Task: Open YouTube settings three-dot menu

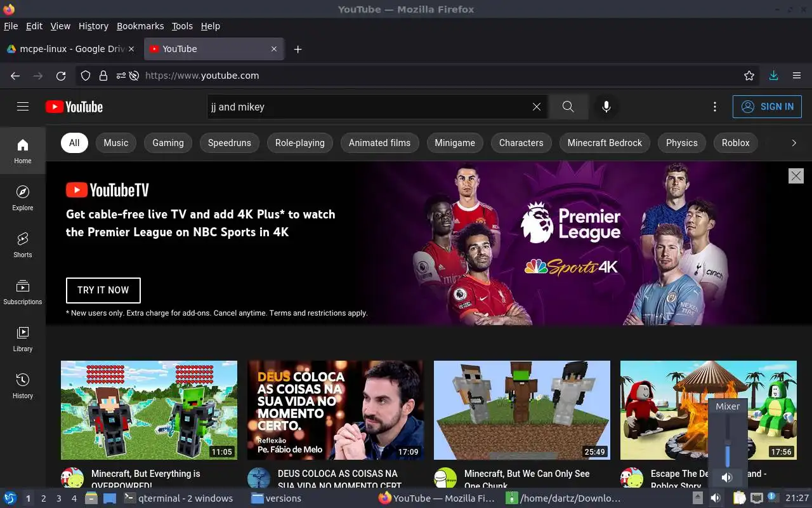Action: point(715,107)
